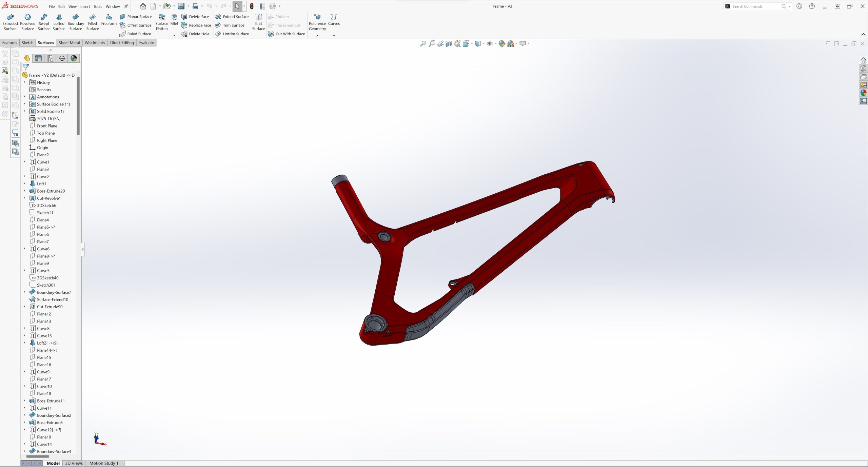This screenshot has width=868, height=467.
Task: Switch to the Sheet Metal tab
Action: point(69,43)
